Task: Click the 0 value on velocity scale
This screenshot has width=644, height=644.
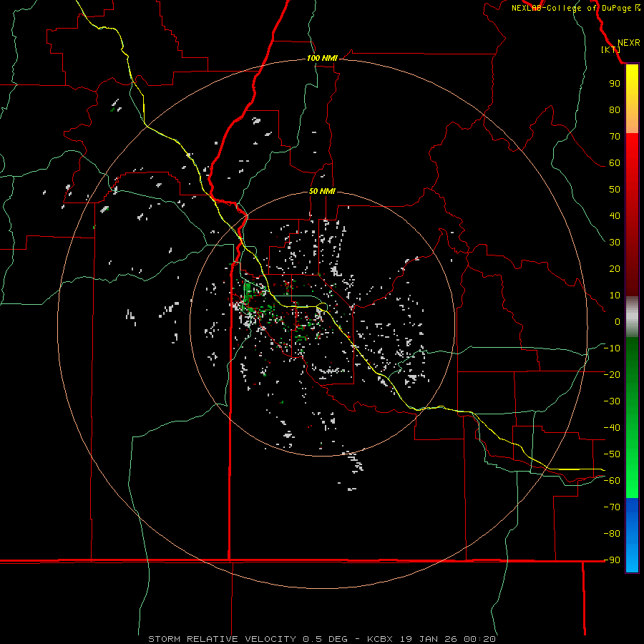Action: click(618, 321)
